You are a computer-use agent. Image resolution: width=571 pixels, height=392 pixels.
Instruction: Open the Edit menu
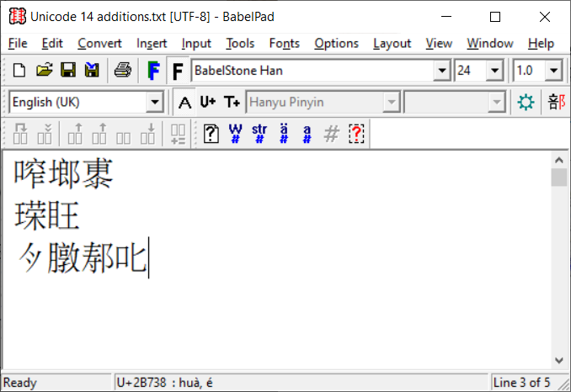pos(52,43)
